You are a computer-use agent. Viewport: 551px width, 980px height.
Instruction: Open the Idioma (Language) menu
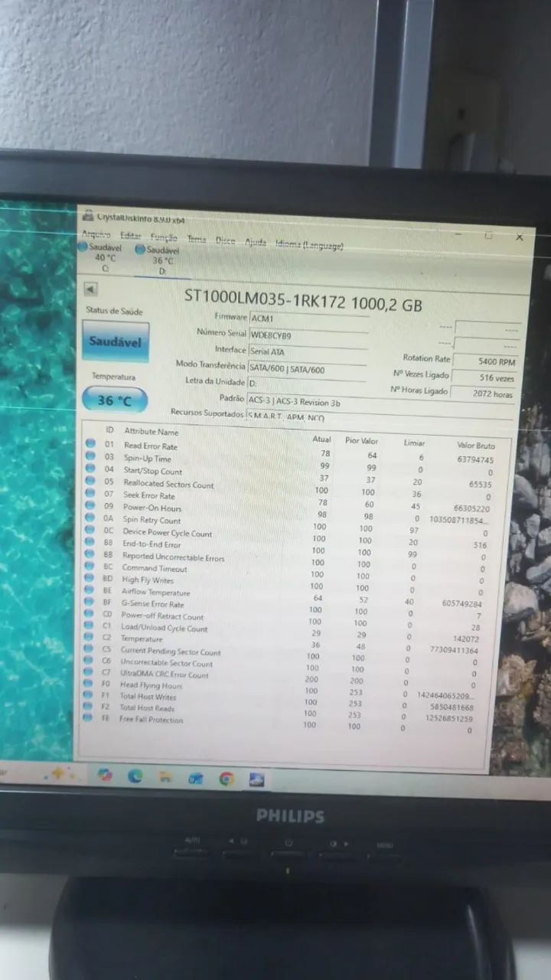click(x=309, y=245)
